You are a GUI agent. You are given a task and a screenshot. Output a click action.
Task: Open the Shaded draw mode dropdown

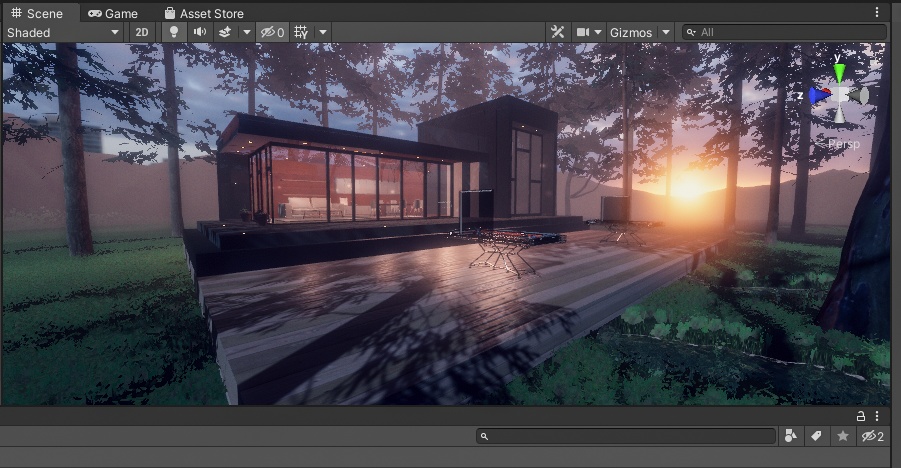tap(63, 33)
